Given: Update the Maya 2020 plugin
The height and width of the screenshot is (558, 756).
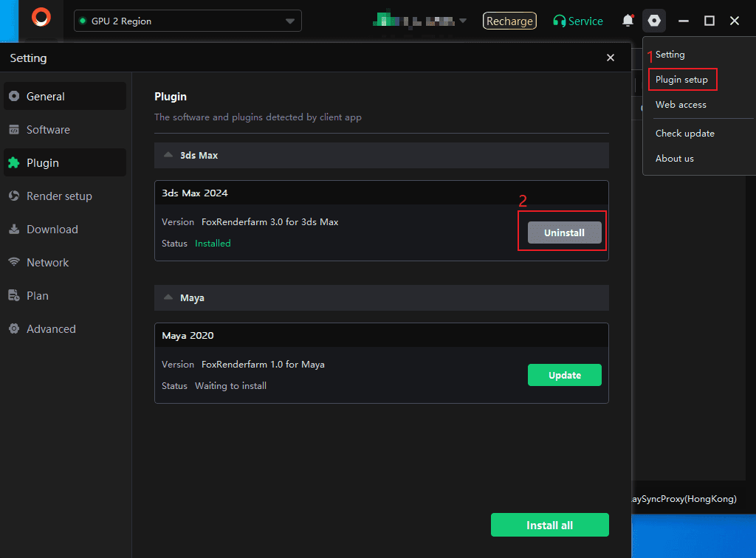Looking at the screenshot, I should pos(564,375).
